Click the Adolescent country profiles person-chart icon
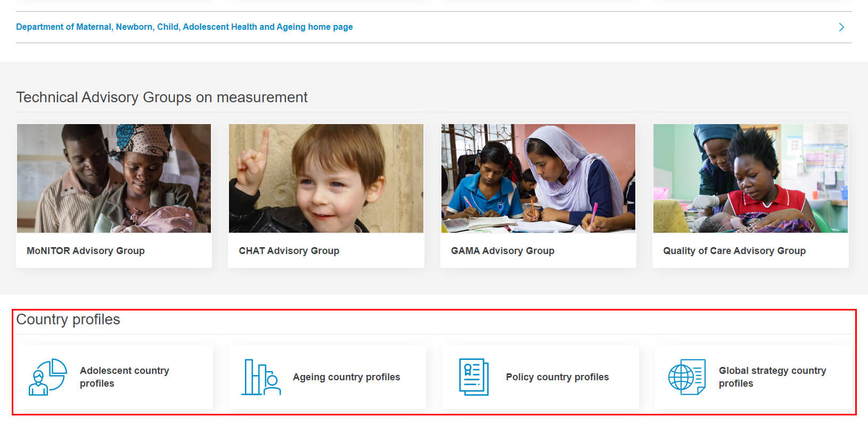868x425 pixels. (x=48, y=377)
